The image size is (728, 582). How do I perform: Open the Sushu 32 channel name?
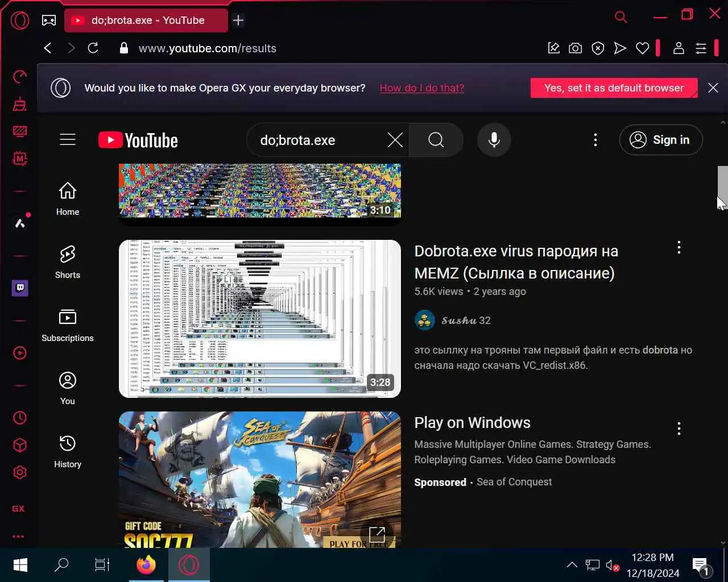tap(466, 321)
